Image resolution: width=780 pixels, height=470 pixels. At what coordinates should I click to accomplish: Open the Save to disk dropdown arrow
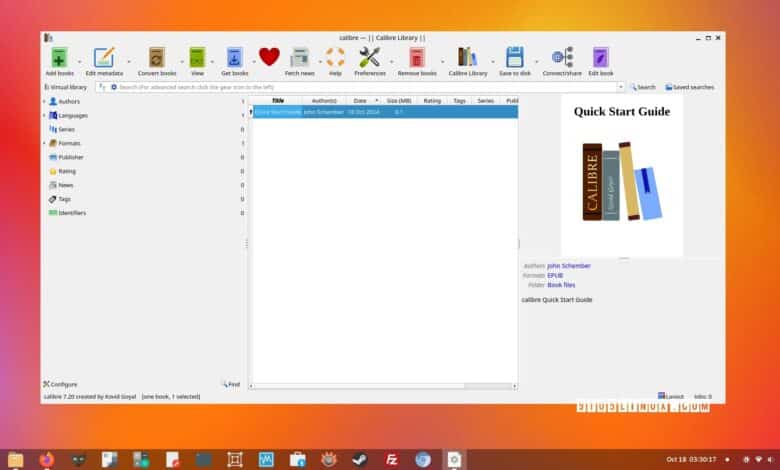click(536, 62)
